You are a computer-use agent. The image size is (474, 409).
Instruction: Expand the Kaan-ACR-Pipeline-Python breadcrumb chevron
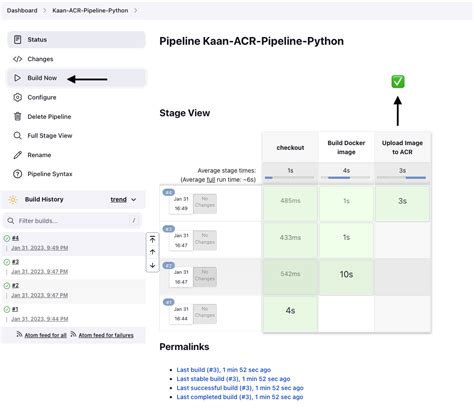point(136,11)
